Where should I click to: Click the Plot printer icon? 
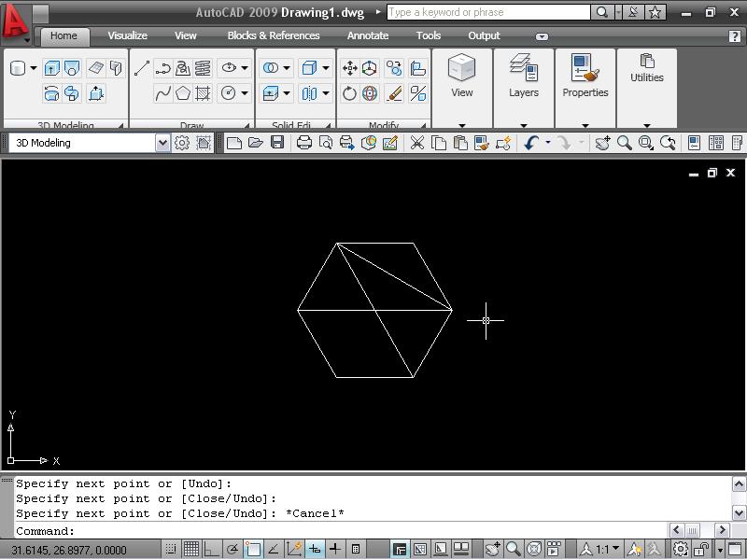(x=304, y=143)
